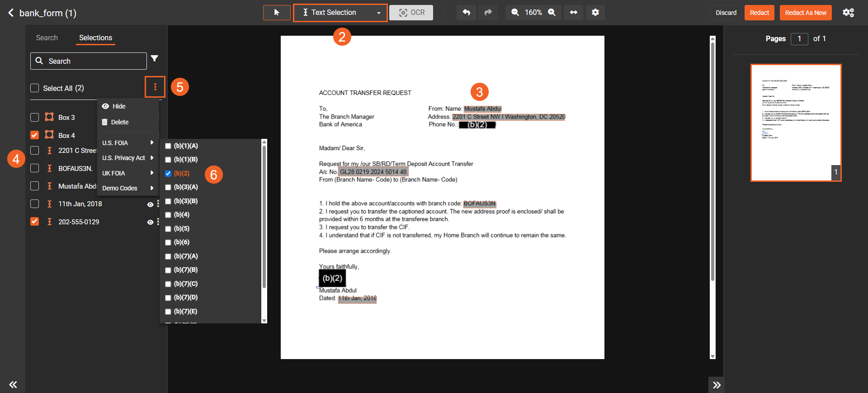Click the redo arrow icon
The image size is (868, 393).
[488, 13]
